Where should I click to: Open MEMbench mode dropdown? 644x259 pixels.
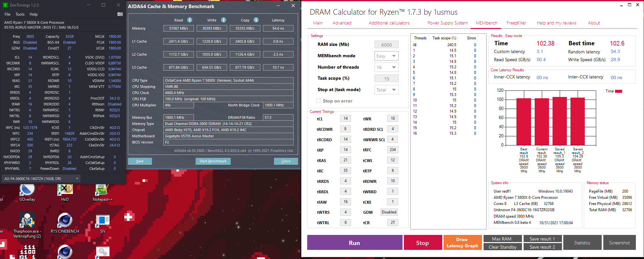(x=387, y=56)
